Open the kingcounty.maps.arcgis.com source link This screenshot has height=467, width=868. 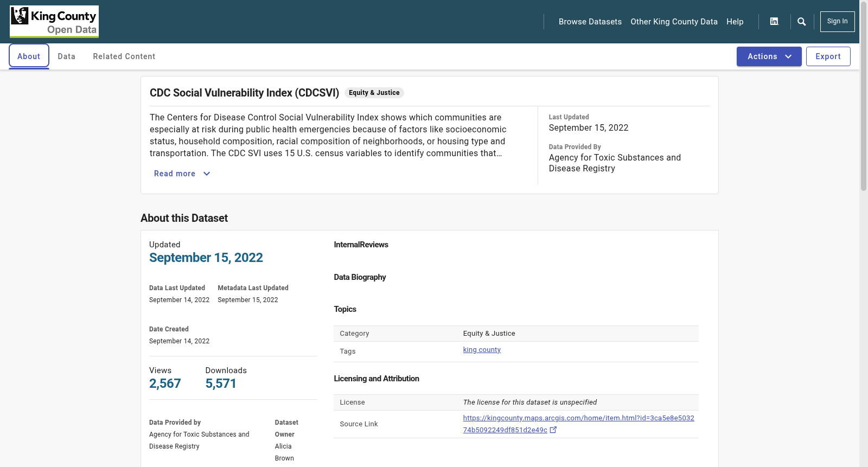point(578,424)
